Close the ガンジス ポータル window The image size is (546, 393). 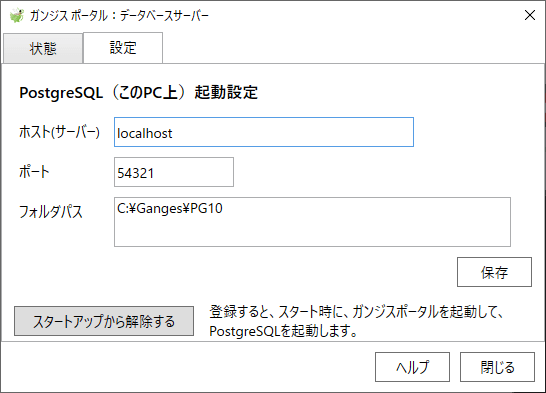coord(530,15)
